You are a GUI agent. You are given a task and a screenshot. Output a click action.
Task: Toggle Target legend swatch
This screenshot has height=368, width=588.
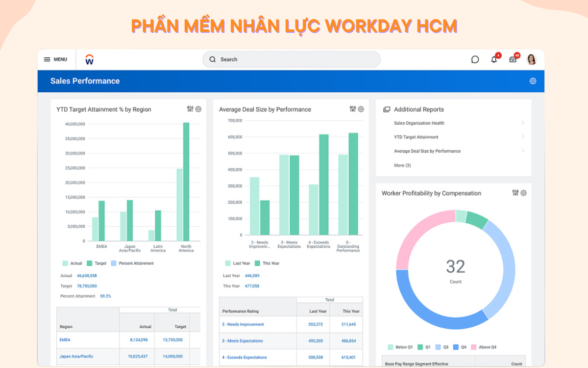coord(90,263)
